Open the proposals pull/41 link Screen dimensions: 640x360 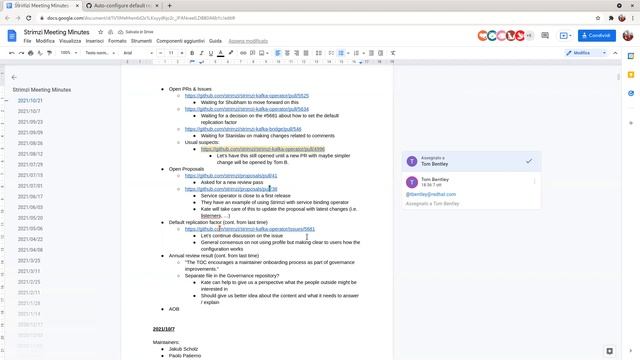(x=231, y=176)
